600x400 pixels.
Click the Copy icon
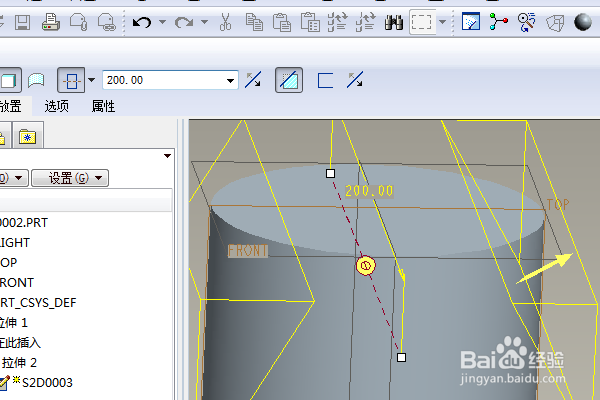(254, 22)
